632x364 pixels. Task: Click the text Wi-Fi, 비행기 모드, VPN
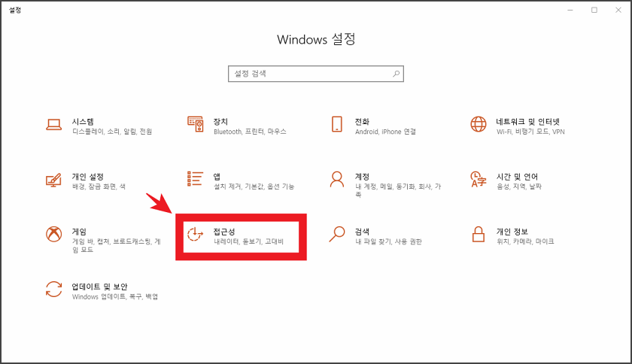pos(530,132)
